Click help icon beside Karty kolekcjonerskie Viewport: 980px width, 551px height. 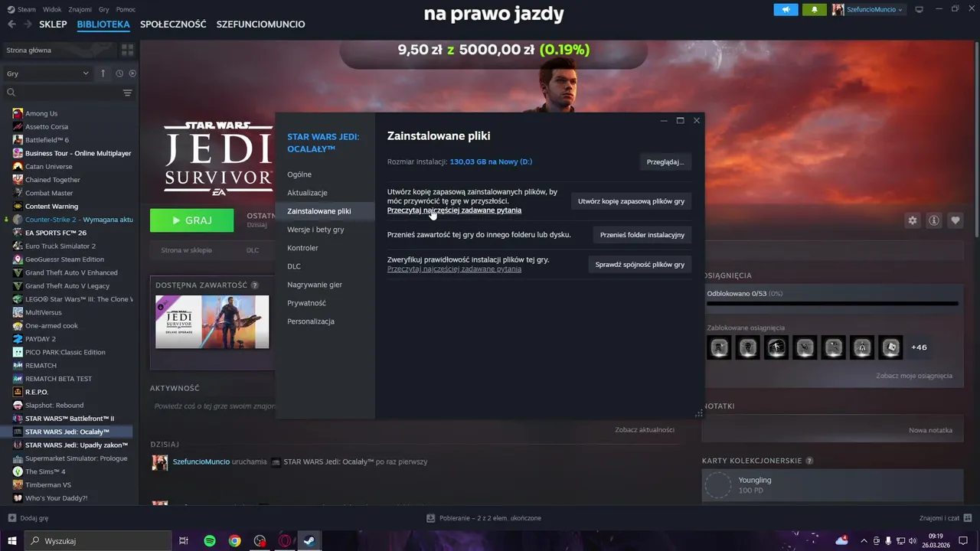pos(809,461)
